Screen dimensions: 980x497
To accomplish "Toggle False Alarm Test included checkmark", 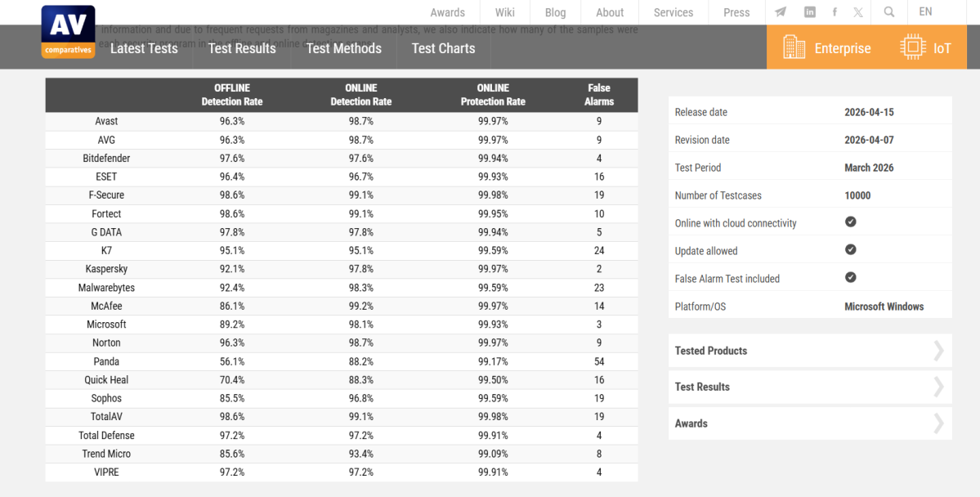I will [850, 277].
